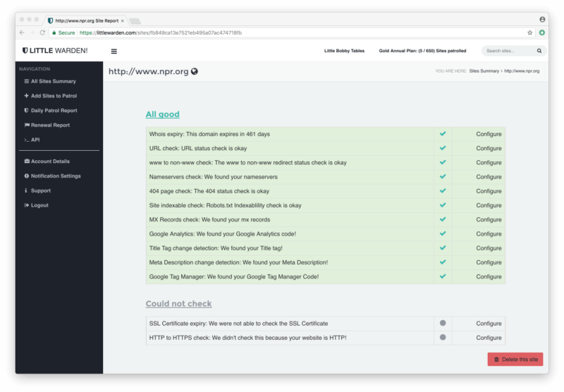Click the browser address bar URL

tap(161, 32)
